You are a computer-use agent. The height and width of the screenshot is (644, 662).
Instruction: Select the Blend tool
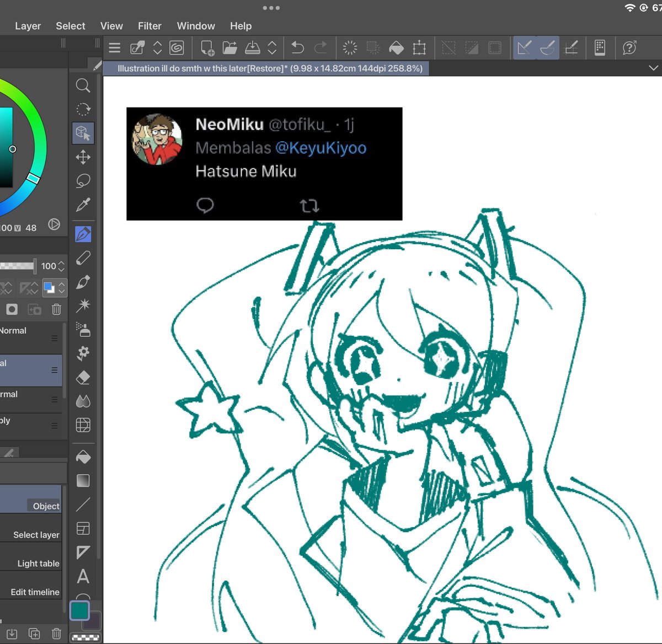coord(83,401)
